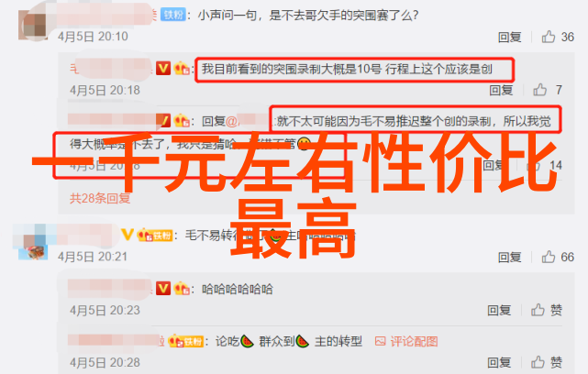Click thumbs-up beside 赞 on 20:28 reply
588x374 pixels.
point(538,362)
